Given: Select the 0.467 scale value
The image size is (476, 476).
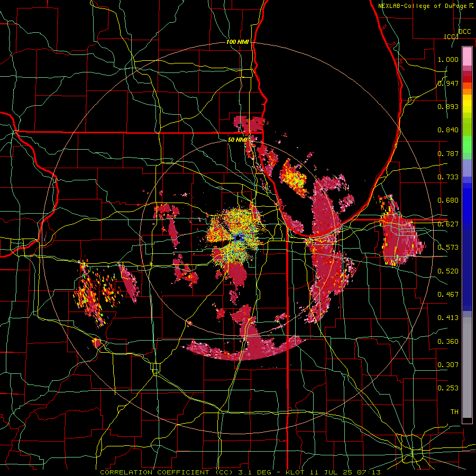Looking at the screenshot, I should 448,294.
